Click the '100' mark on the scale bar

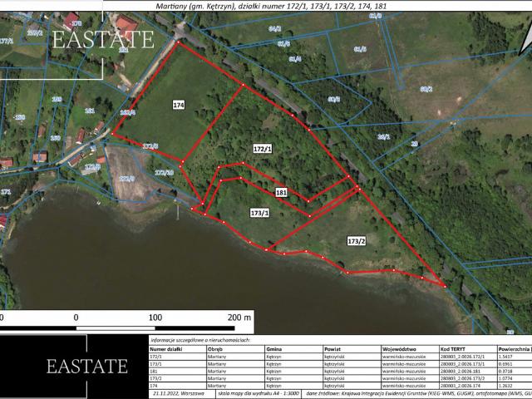(x=155, y=318)
